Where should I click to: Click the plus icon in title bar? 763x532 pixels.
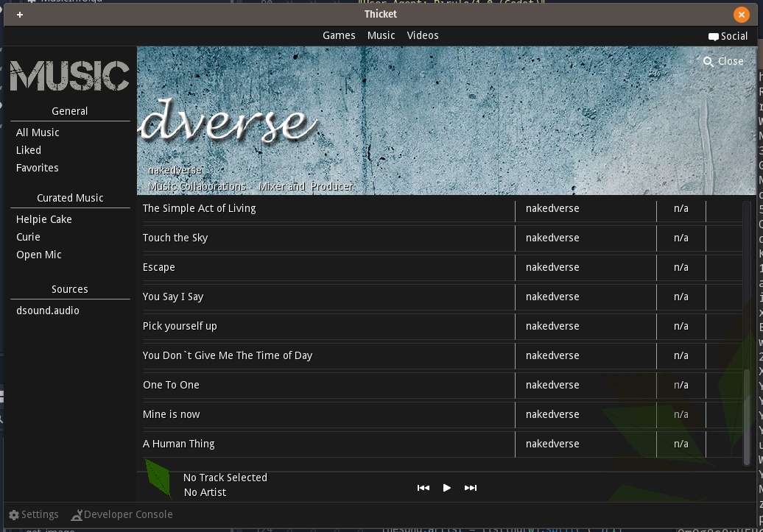click(x=20, y=15)
